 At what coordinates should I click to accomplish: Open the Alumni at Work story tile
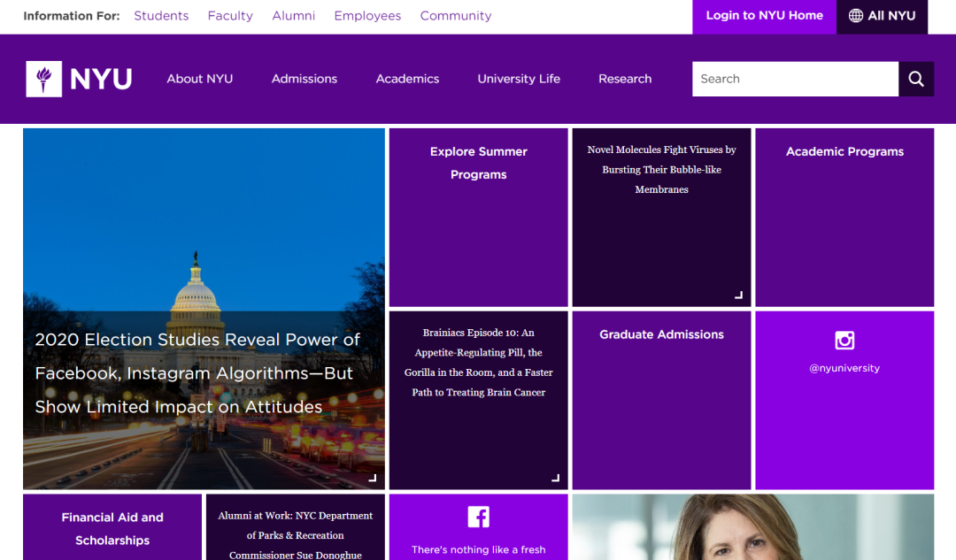(296, 527)
